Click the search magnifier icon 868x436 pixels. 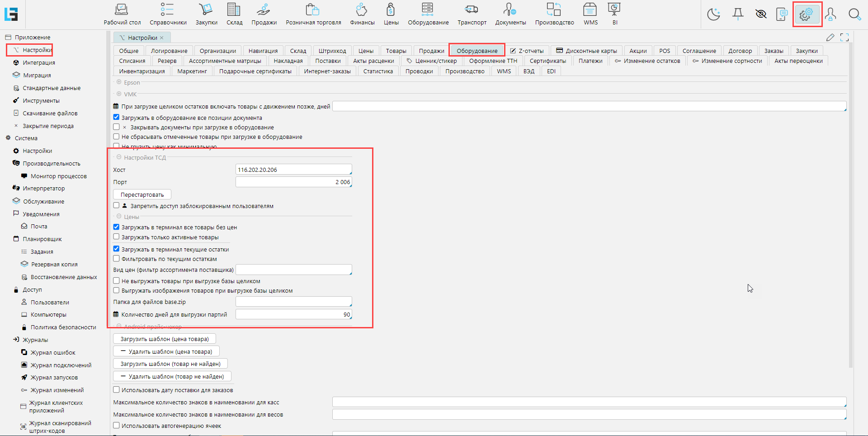[854, 14]
